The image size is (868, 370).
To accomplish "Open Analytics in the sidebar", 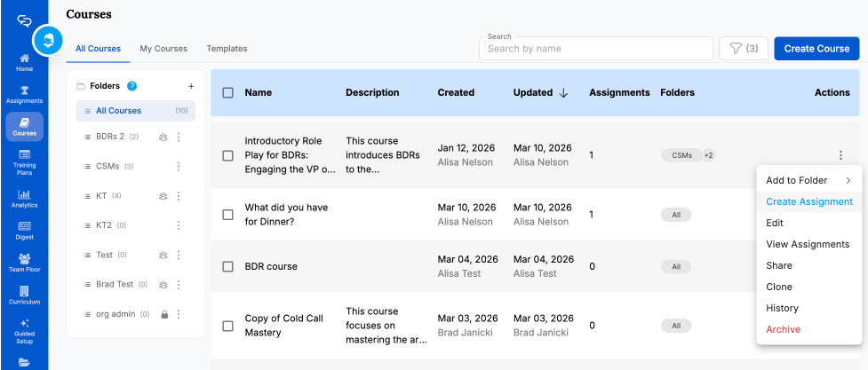I will tap(24, 198).
